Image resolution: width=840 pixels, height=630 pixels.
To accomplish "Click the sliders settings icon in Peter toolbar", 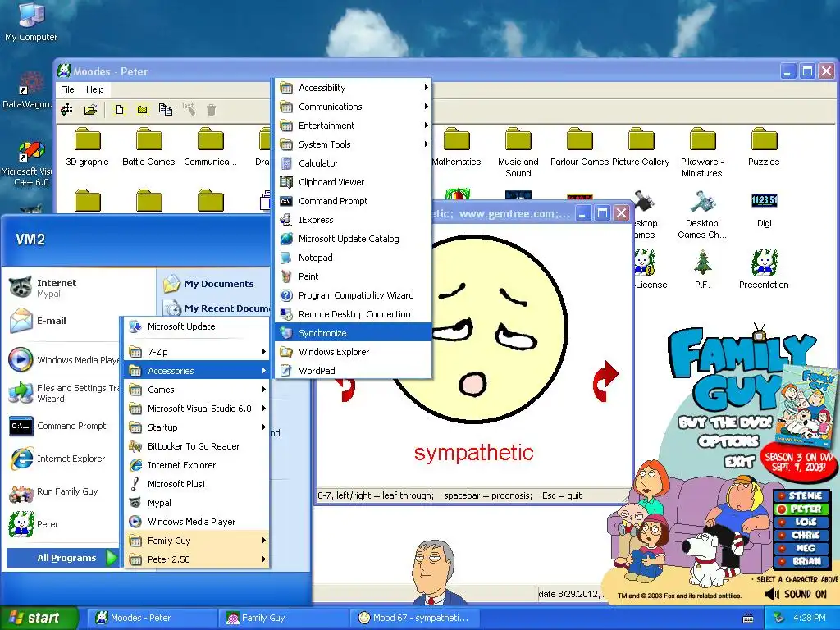I will click(x=67, y=110).
